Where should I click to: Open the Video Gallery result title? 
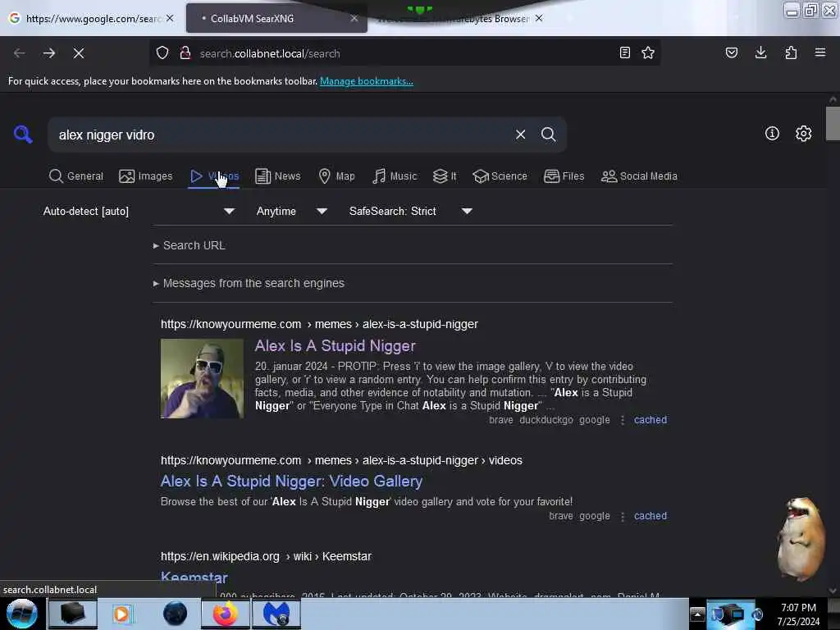(x=291, y=481)
